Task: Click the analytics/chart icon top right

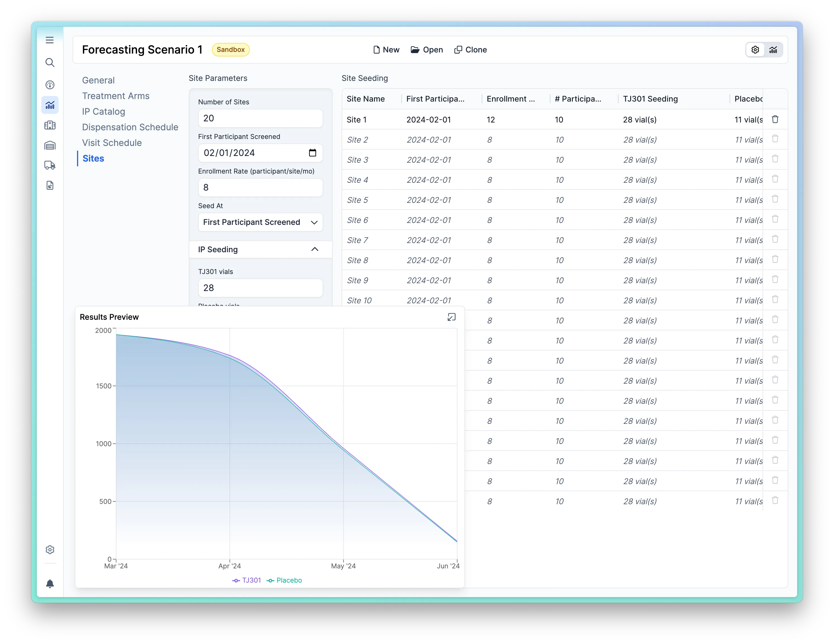Action: tap(774, 49)
